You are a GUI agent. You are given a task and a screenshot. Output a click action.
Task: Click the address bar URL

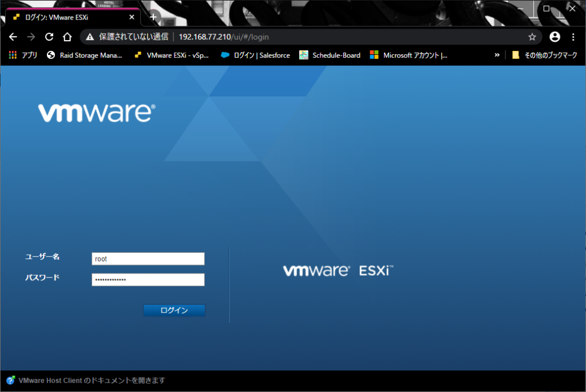point(224,37)
